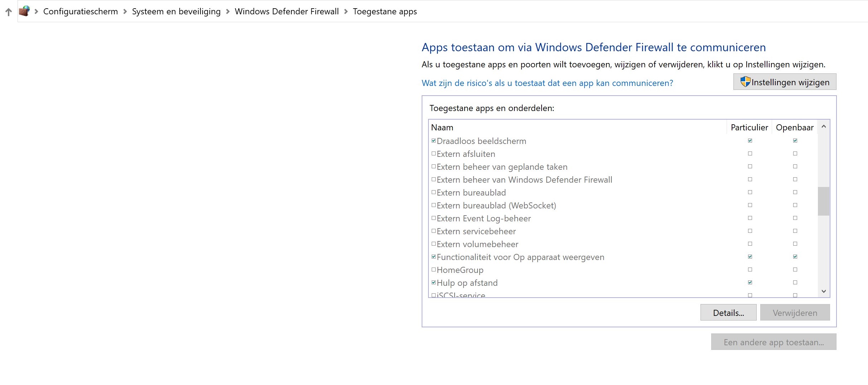The width and height of the screenshot is (868, 385).
Task: Select the Draadloos beeldscherm row text
Action: point(481,141)
